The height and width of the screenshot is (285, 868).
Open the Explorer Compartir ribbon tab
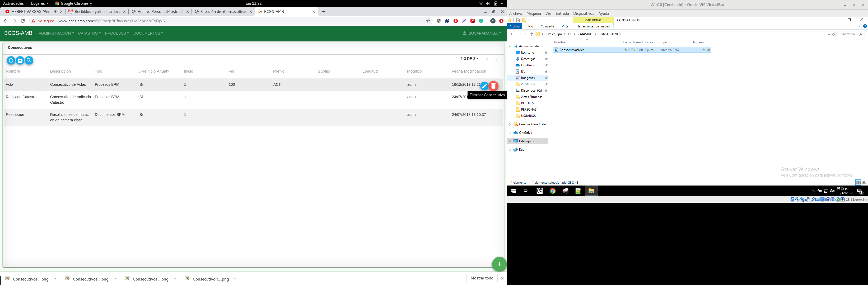tap(547, 26)
